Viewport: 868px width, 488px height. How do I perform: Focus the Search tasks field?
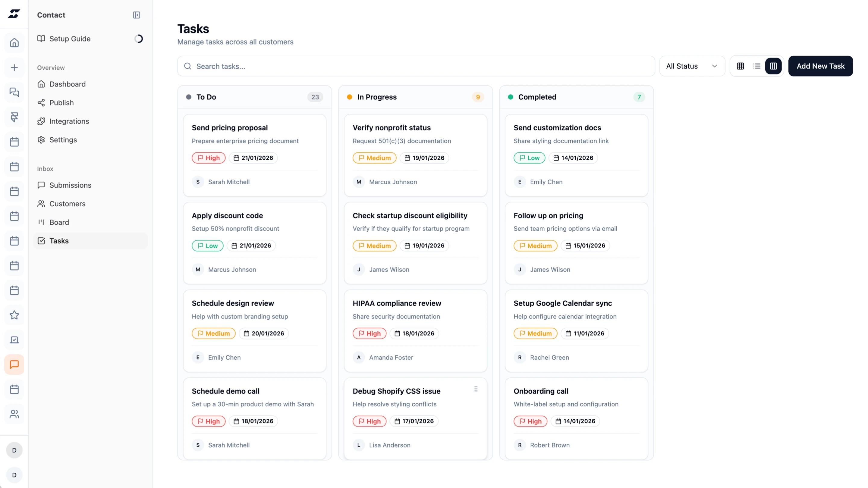pos(416,66)
